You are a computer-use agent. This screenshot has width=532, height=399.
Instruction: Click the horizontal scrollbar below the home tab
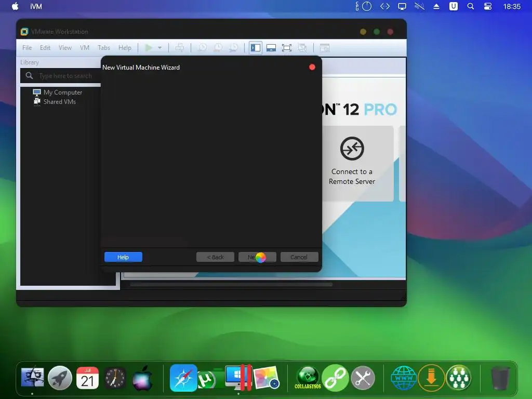coord(231,285)
